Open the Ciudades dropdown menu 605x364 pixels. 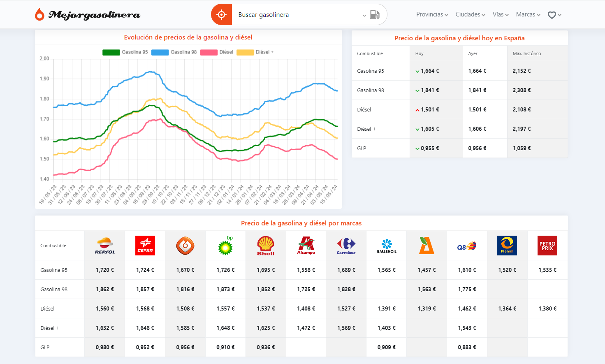tap(471, 14)
